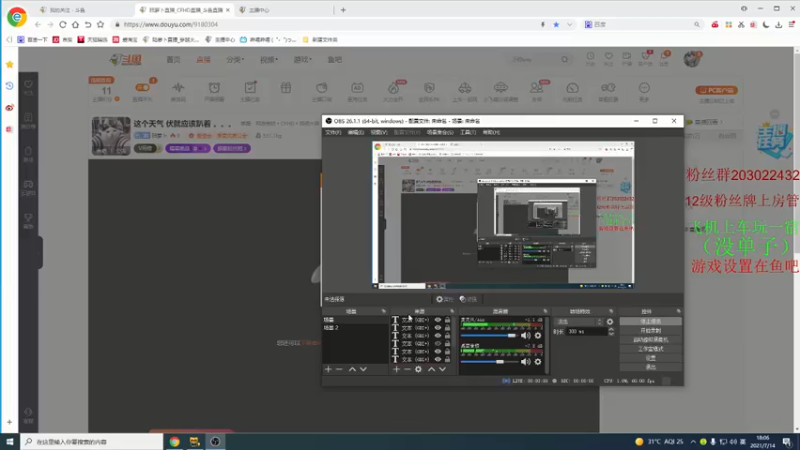This screenshot has width=800, height=450.
Task: Toggle lock of fifth 文本 (GDI+) source
Action: (447, 352)
